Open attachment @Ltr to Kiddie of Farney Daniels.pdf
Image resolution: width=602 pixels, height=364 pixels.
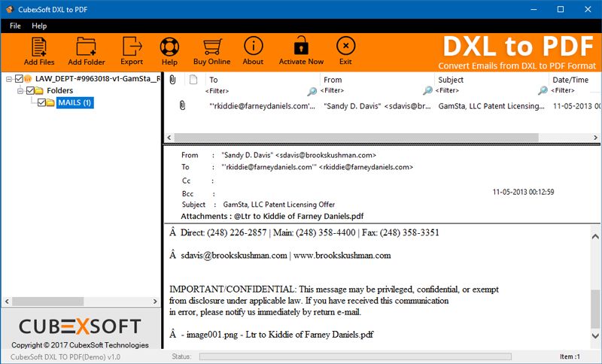click(x=299, y=216)
